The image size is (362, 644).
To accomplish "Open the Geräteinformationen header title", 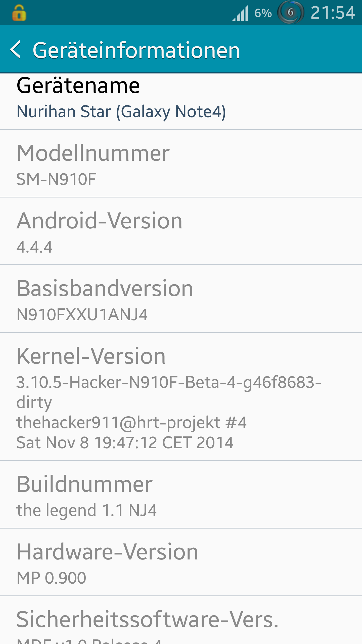I will click(x=136, y=50).
